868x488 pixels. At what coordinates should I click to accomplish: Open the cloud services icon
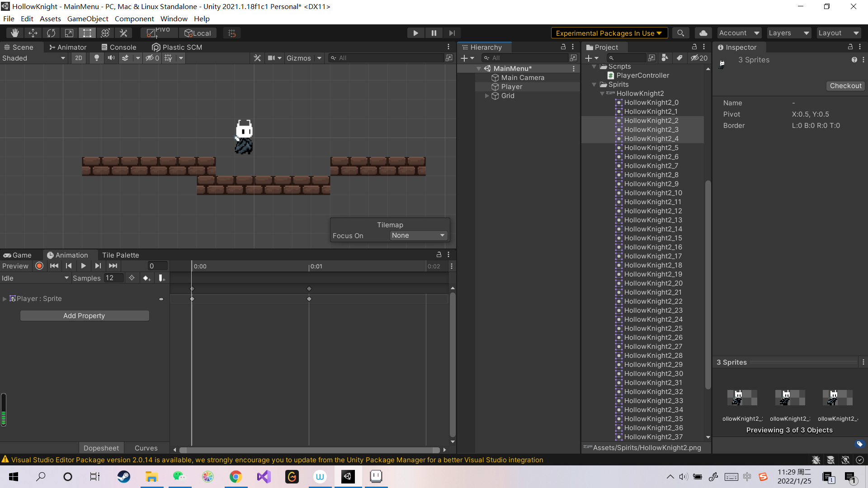[703, 33]
